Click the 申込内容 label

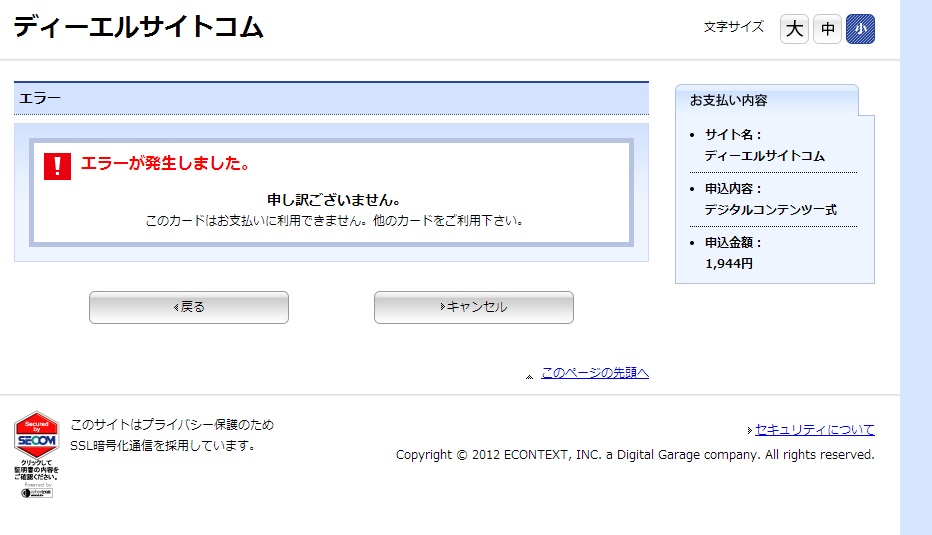[733, 189]
